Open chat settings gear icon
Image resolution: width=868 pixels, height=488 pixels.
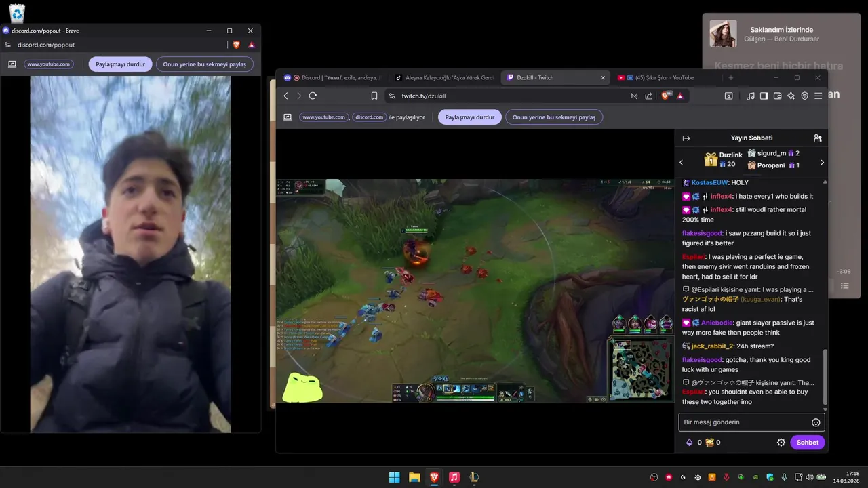[781, 442]
